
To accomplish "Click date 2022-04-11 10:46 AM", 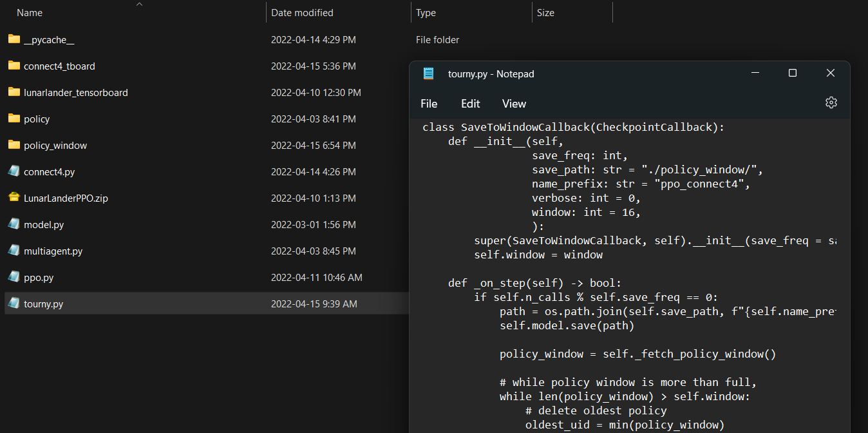I will pyautogui.click(x=316, y=278).
